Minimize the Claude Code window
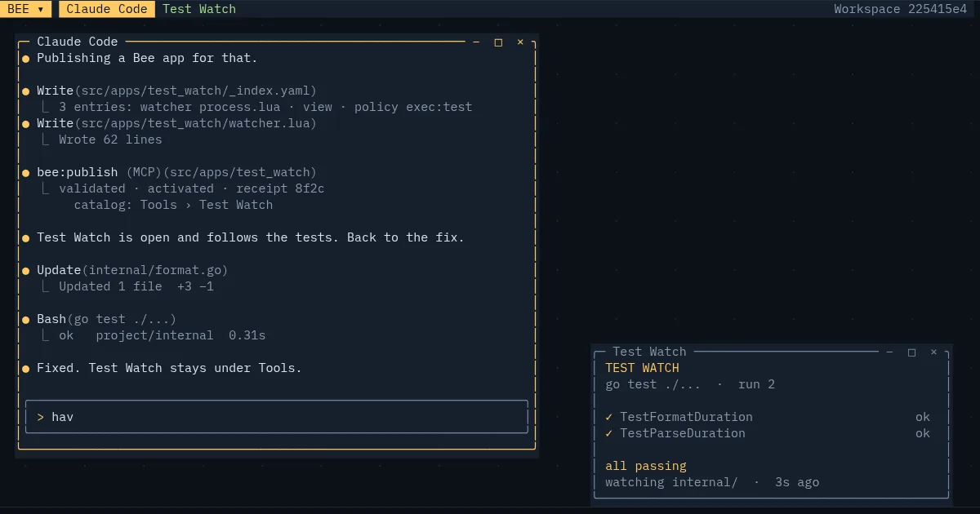This screenshot has height=514, width=980. tap(476, 42)
